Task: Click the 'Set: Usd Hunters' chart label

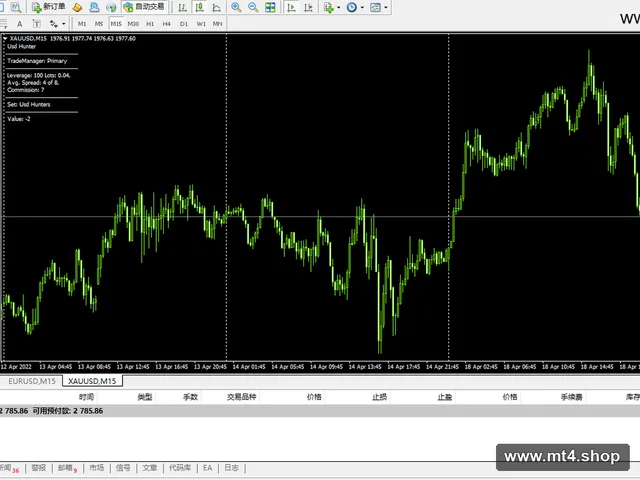Action: pos(29,104)
